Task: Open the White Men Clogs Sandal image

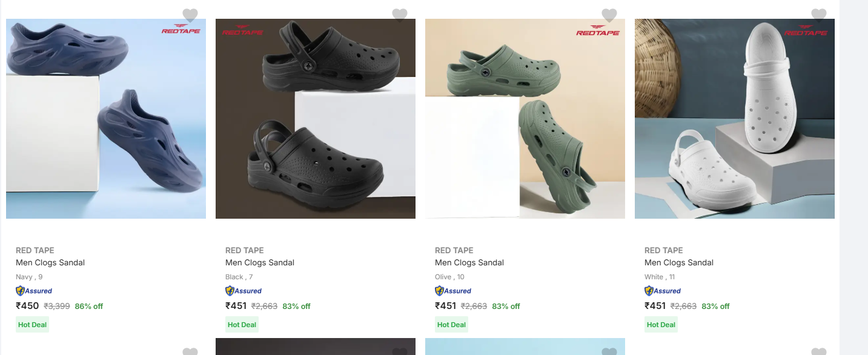Action: 735,119
